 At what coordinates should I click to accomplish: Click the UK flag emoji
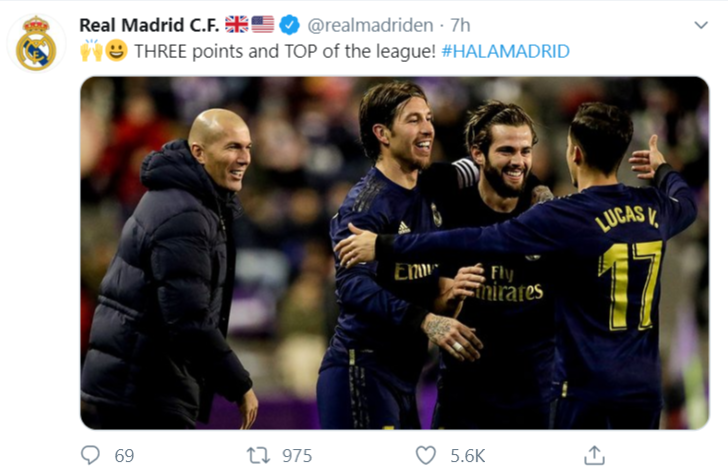(x=237, y=24)
